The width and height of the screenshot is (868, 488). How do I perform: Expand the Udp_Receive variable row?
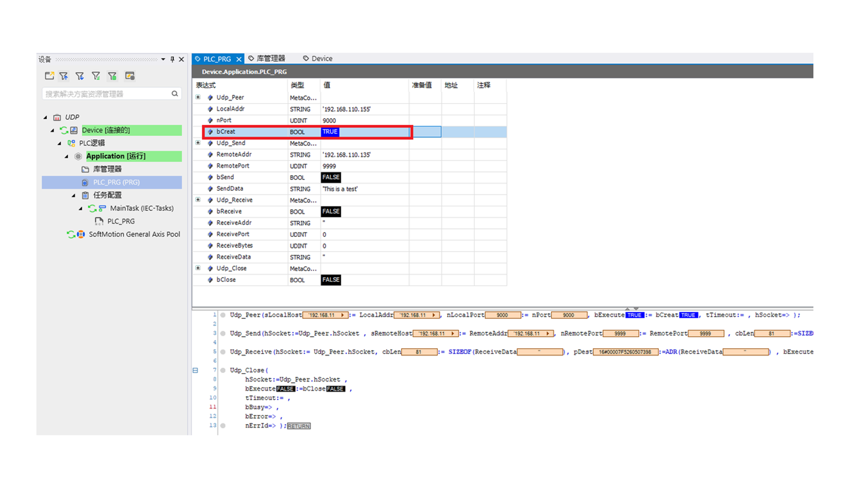pyautogui.click(x=198, y=200)
